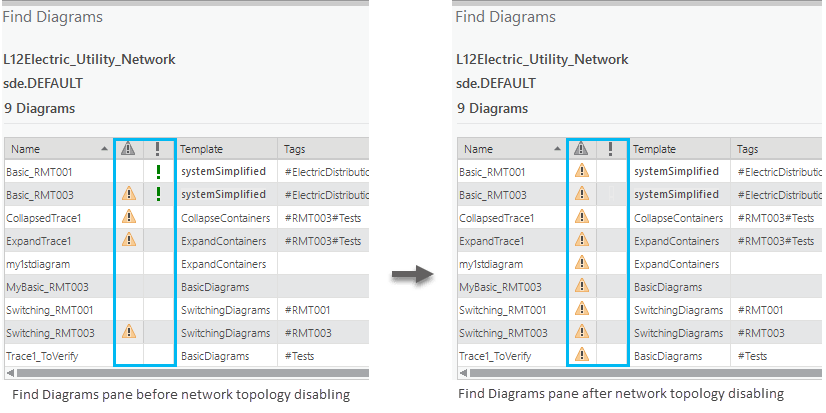This screenshot has height=413, width=826.
Task: Click warning icon for Basic_RMT003 in left panel
Action: click(128, 194)
